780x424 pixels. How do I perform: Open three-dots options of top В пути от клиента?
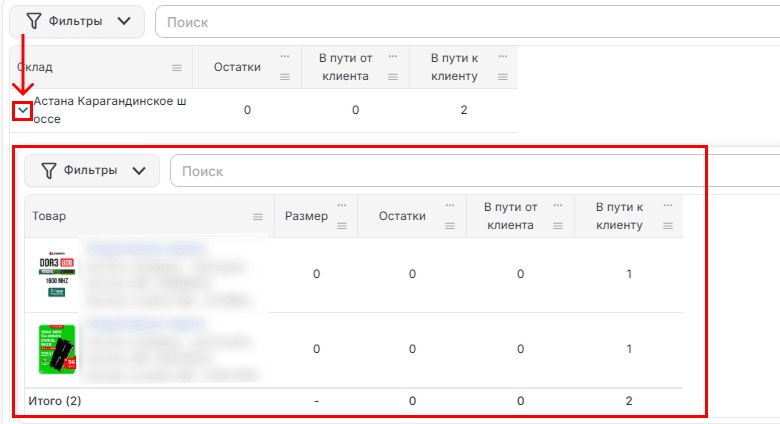(393, 56)
